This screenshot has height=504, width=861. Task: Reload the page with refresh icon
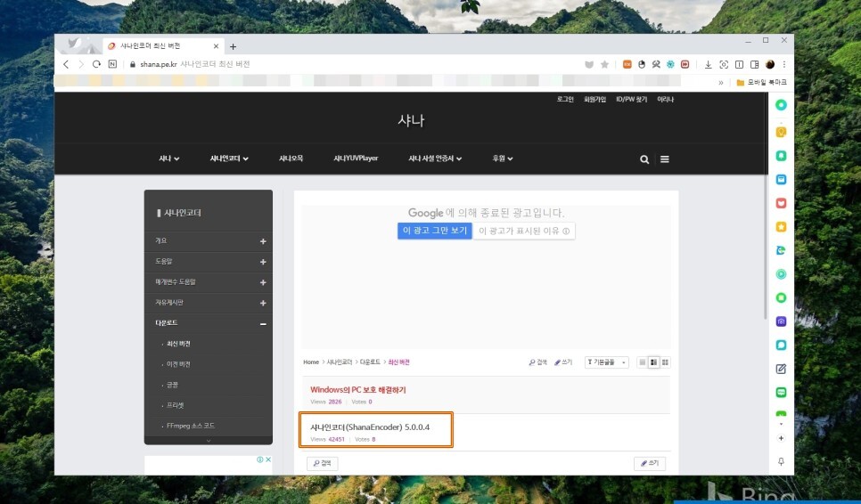coord(96,64)
